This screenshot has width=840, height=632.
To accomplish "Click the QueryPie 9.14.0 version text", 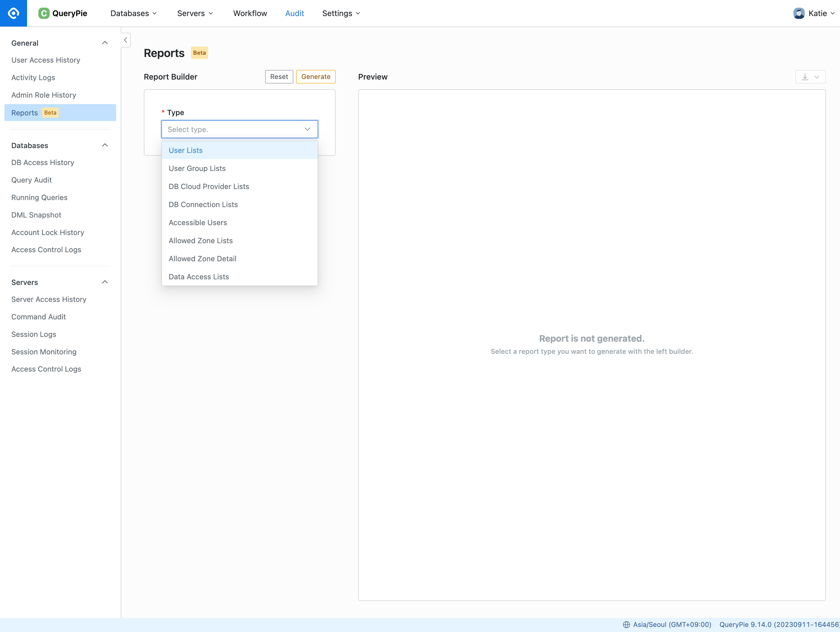I will 779,624.
